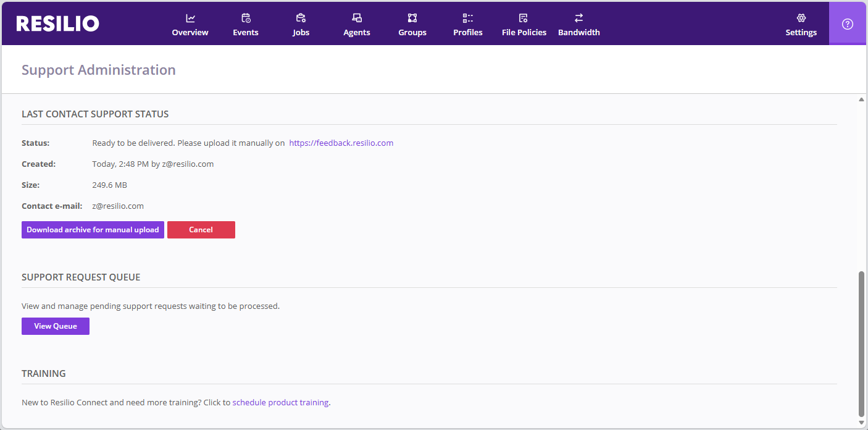Image resolution: width=868 pixels, height=430 pixels.
Task: Click the Jobs briefcase icon
Action: (x=301, y=18)
